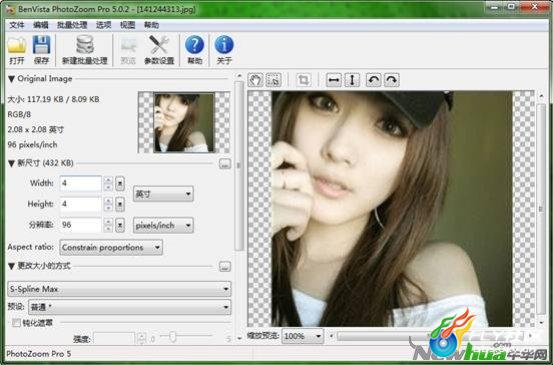Open a file with 打开 icon

point(17,50)
